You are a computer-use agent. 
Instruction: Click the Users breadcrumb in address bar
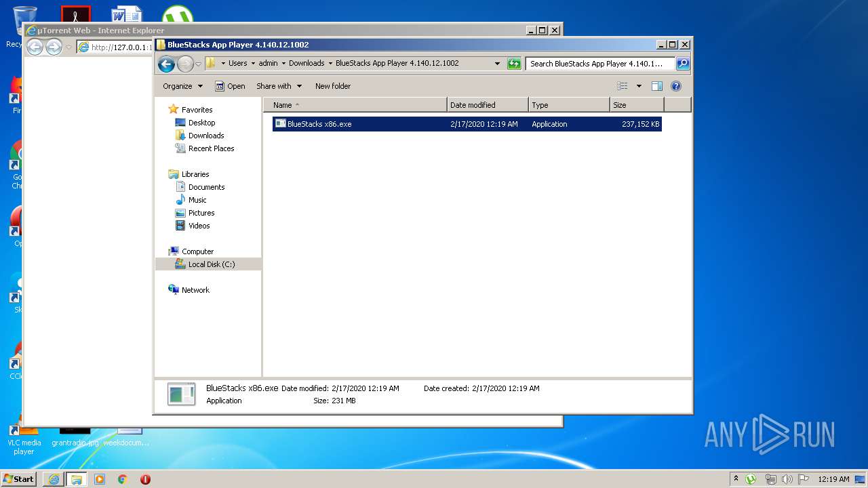[237, 63]
